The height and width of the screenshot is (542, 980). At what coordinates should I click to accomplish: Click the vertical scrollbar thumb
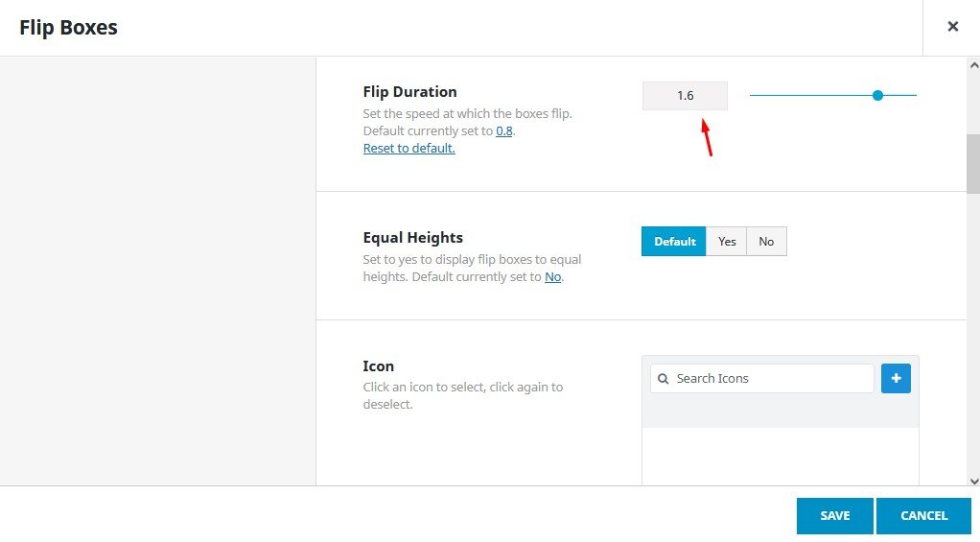[973, 163]
